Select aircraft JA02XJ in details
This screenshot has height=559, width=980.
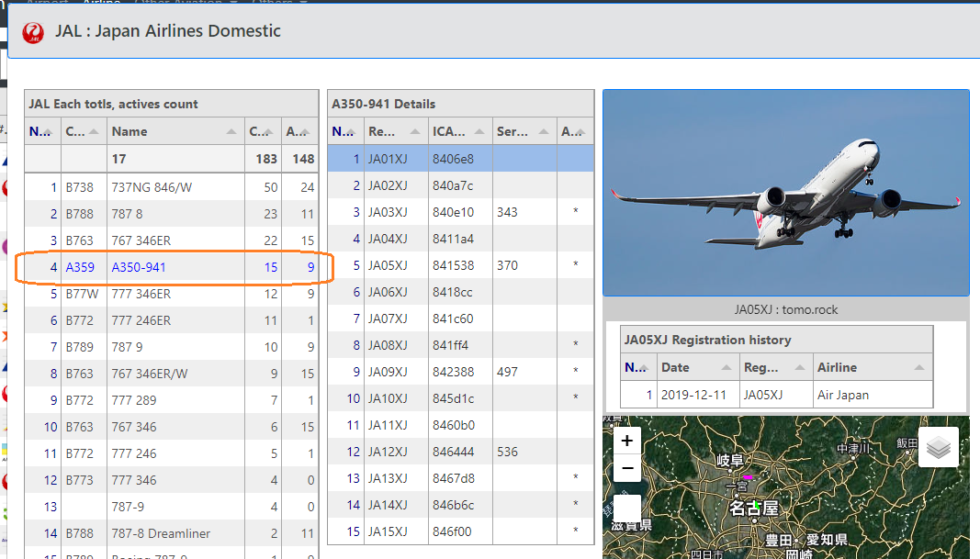461,185
